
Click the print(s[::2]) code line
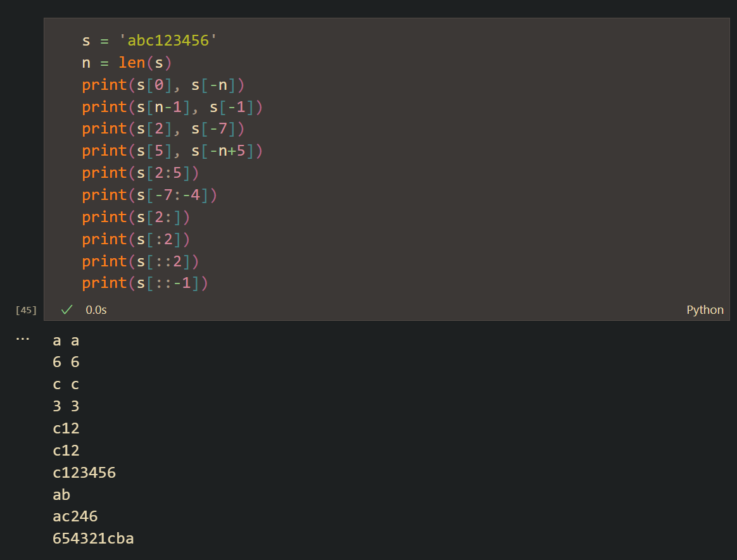click(x=141, y=261)
